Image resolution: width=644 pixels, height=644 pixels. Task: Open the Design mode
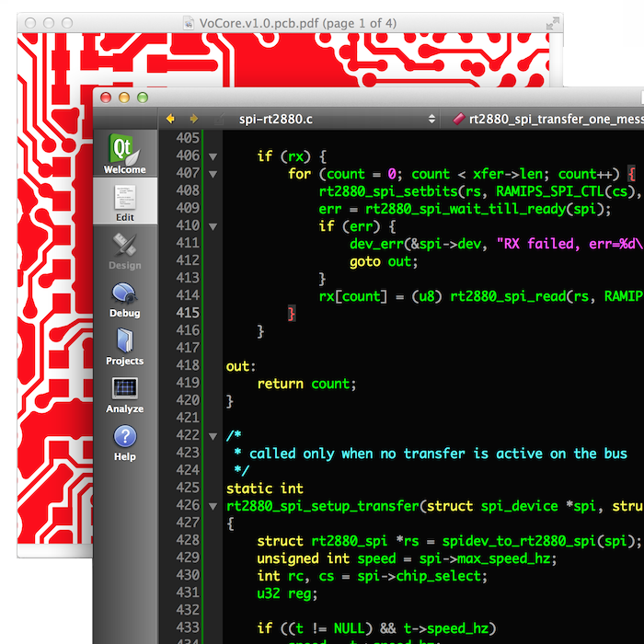(x=124, y=250)
